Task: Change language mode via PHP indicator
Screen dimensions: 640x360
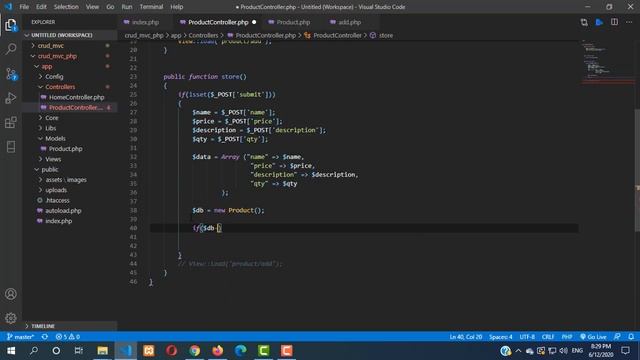Action: [x=567, y=337]
